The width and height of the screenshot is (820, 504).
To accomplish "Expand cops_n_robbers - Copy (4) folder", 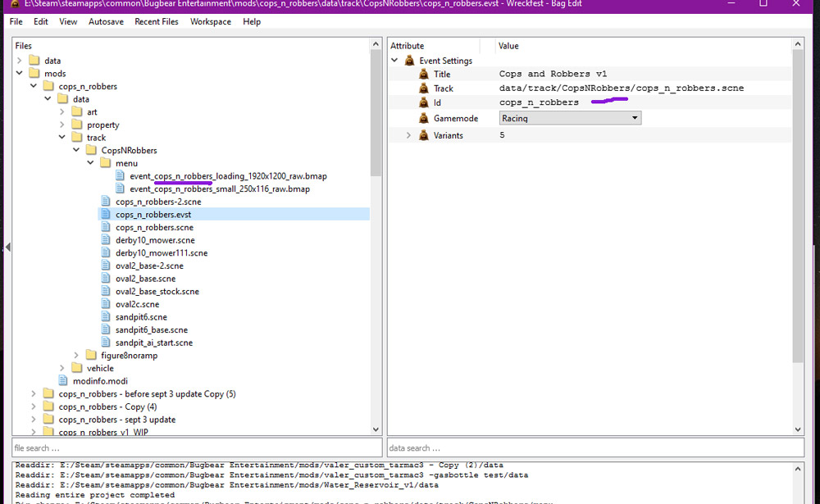I will 34,406.
